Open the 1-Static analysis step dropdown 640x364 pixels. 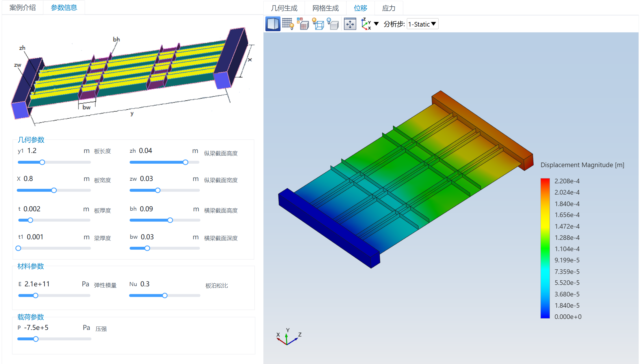(x=422, y=24)
